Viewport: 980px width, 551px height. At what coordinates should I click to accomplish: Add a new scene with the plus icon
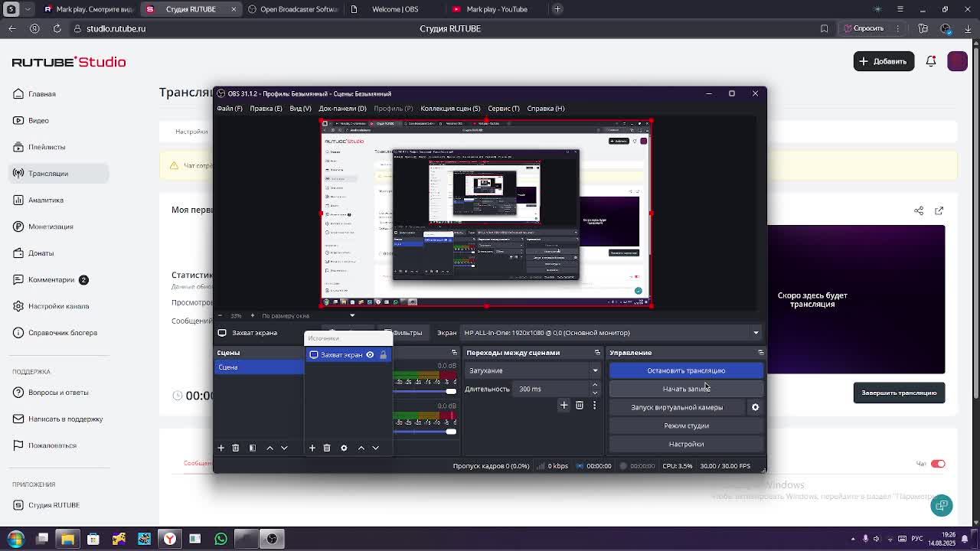click(221, 448)
